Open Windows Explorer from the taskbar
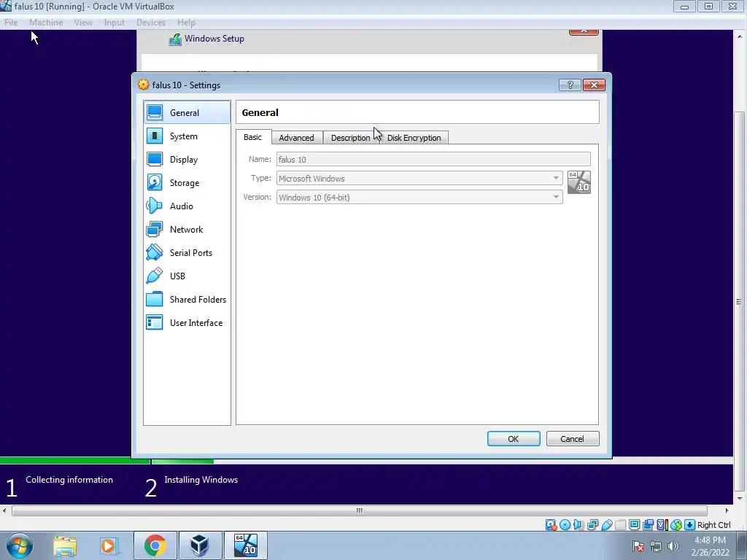747x560 pixels. point(65,545)
